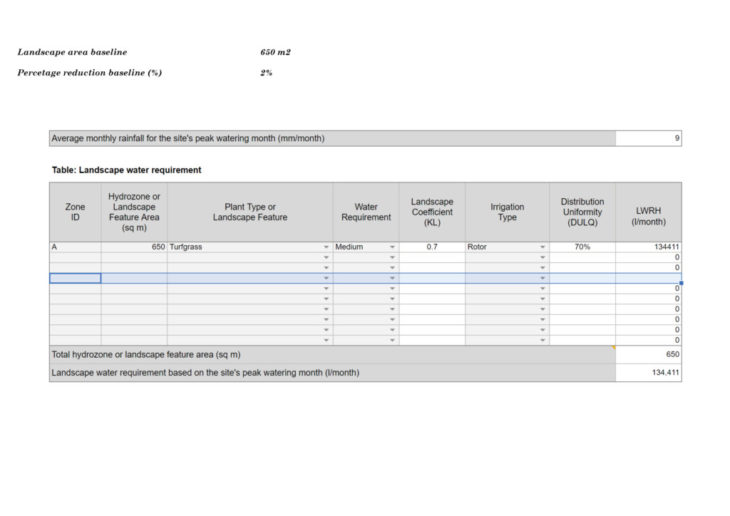Click the distribution uniformity cell showing 70%
The width and height of the screenshot is (730, 516).
tap(582, 246)
